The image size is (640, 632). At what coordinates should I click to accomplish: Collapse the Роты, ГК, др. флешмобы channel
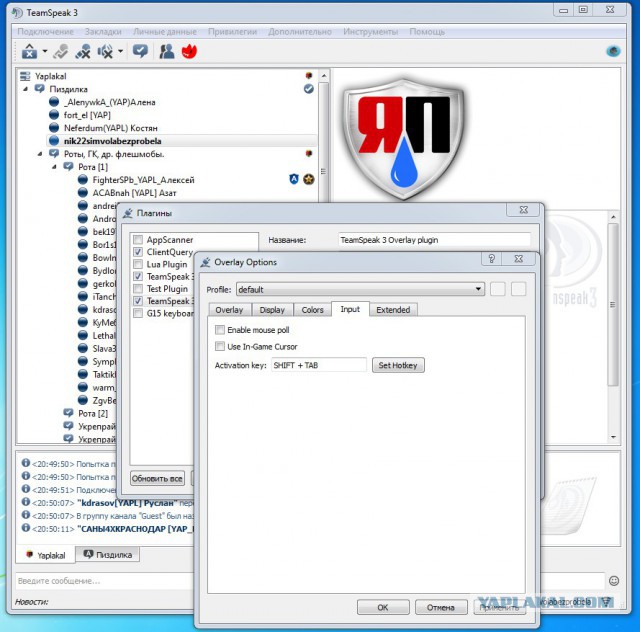tap(40, 154)
